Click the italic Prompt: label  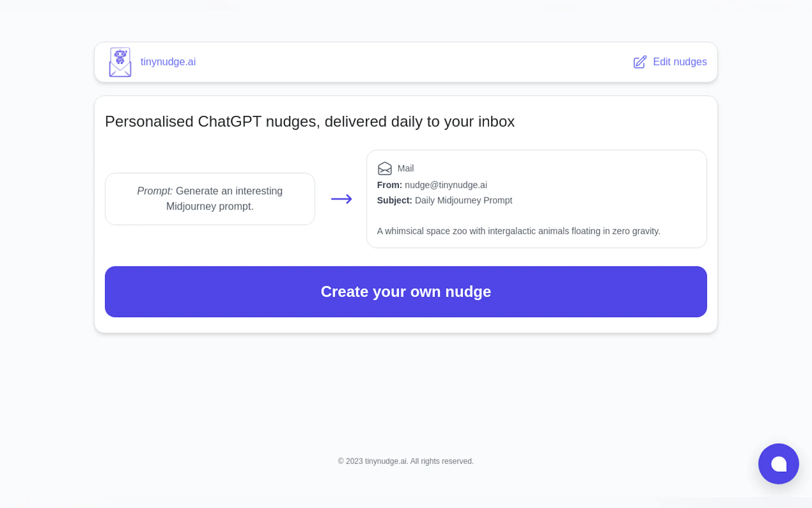[x=155, y=191]
